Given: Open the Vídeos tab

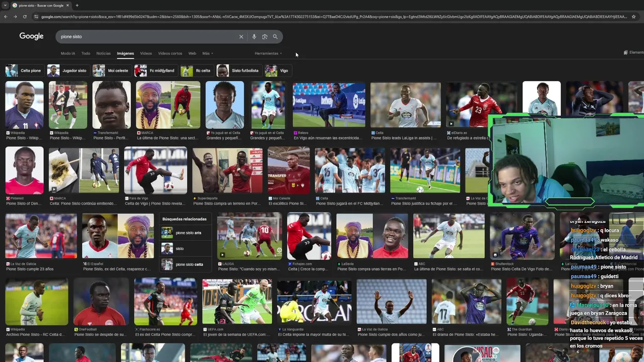Looking at the screenshot, I should pos(146,53).
